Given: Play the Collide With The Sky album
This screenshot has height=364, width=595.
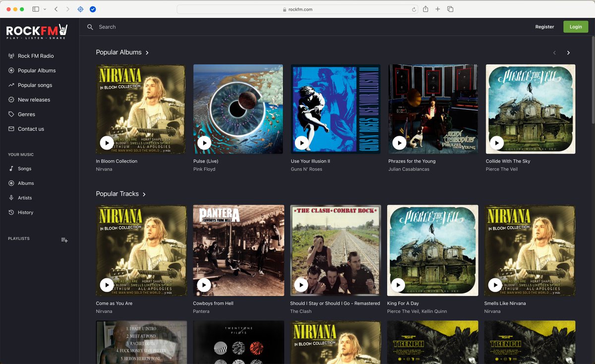Looking at the screenshot, I should (x=496, y=143).
